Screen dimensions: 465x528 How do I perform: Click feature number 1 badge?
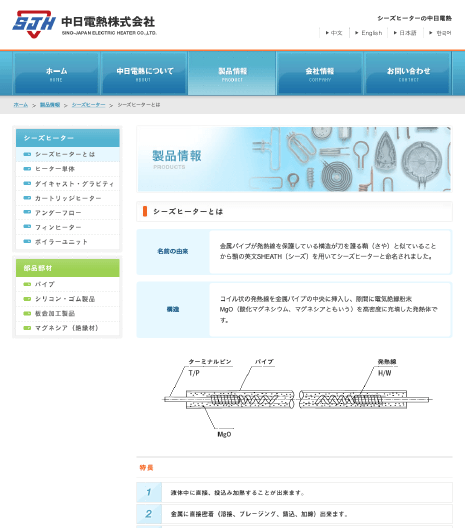click(x=149, y=492)
